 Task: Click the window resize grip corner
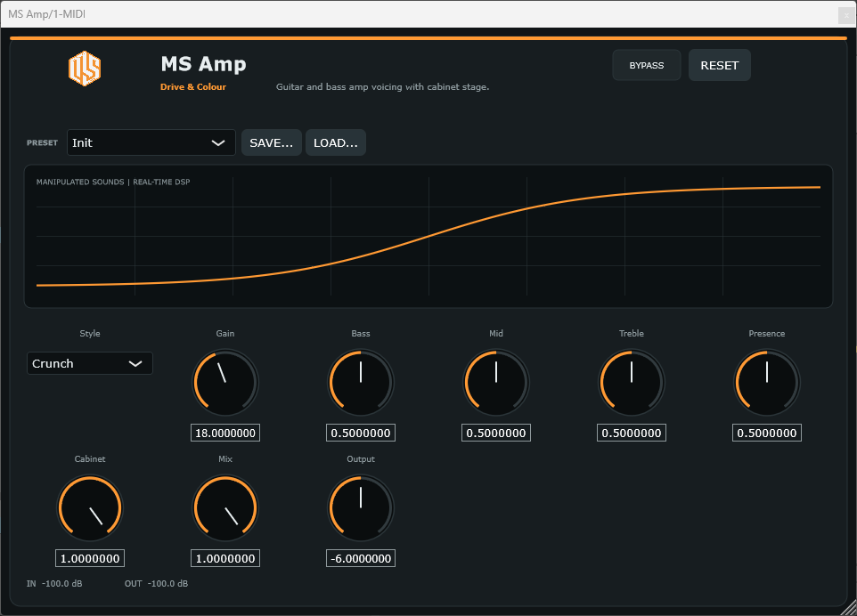click(x=848, y=607)
